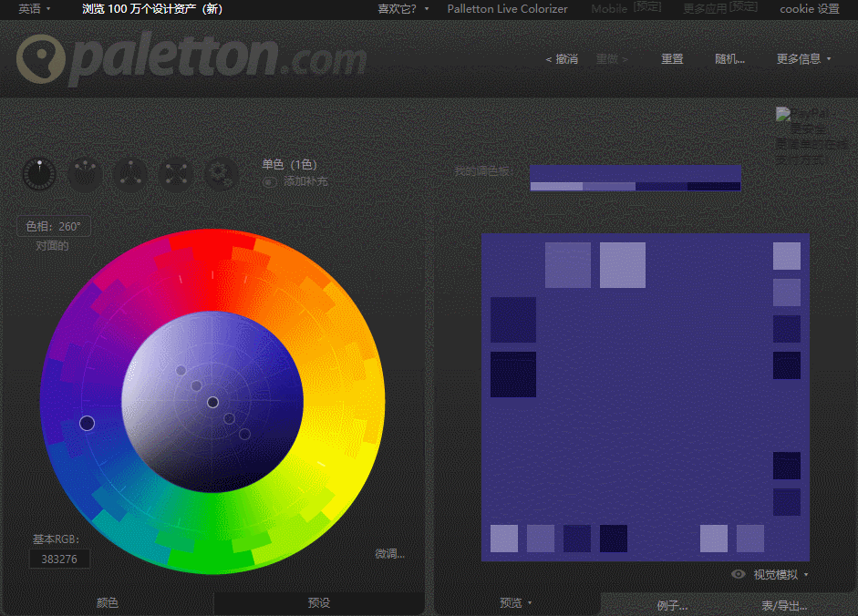Image resolution: width=858 pixels, height=616 pixels.
Task: Click the darkest navy large swatch at left
Action: 513,375
